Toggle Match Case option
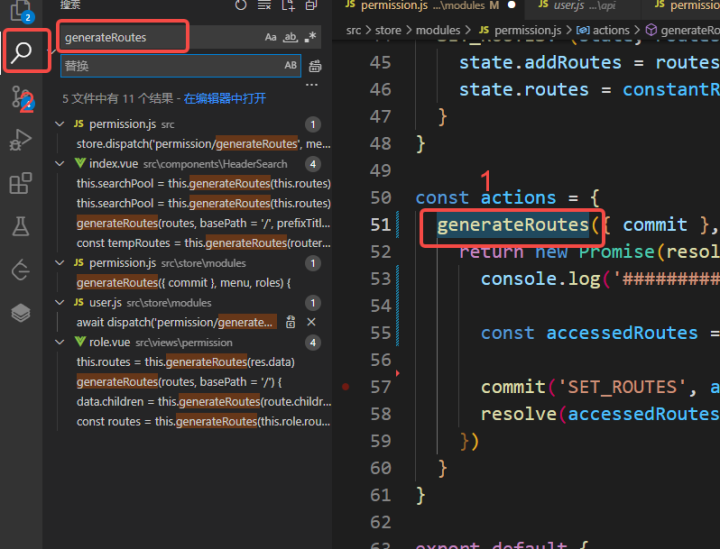720x549 pixels. click(x=270, y=37)
